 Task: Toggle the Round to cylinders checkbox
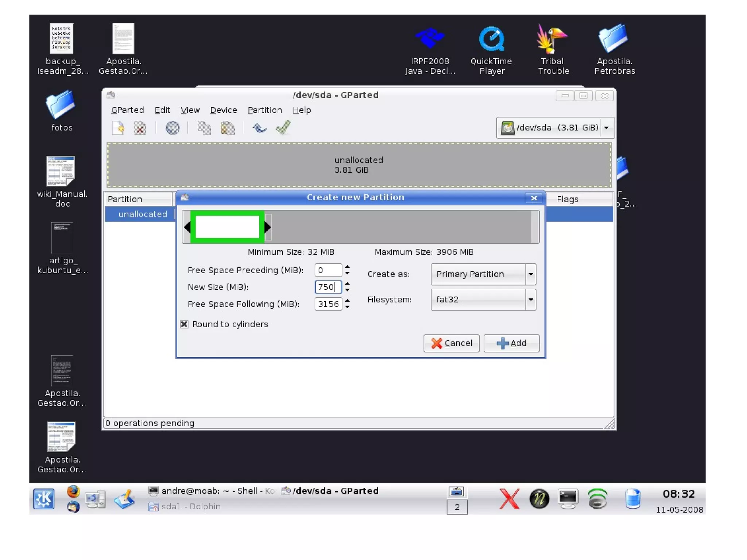[184, 324]
